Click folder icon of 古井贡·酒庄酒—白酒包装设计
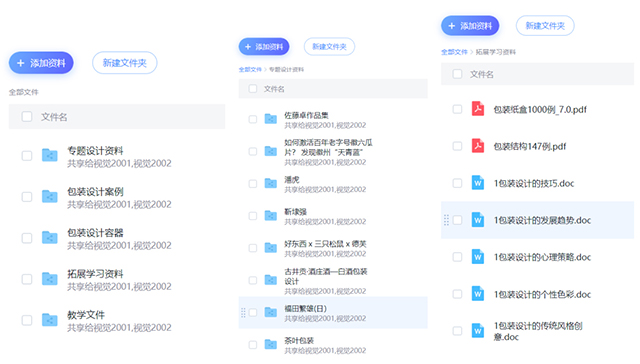The image size is (640, 364). (271, 280)
